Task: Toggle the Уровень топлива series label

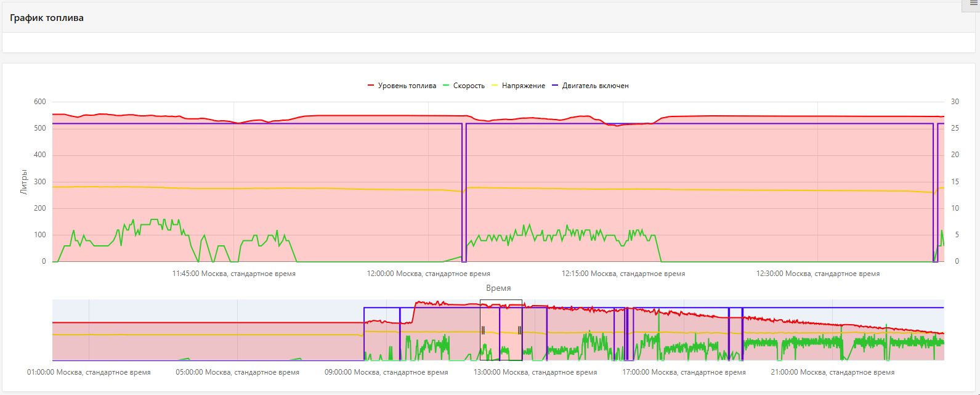Action: pos(407,86)
